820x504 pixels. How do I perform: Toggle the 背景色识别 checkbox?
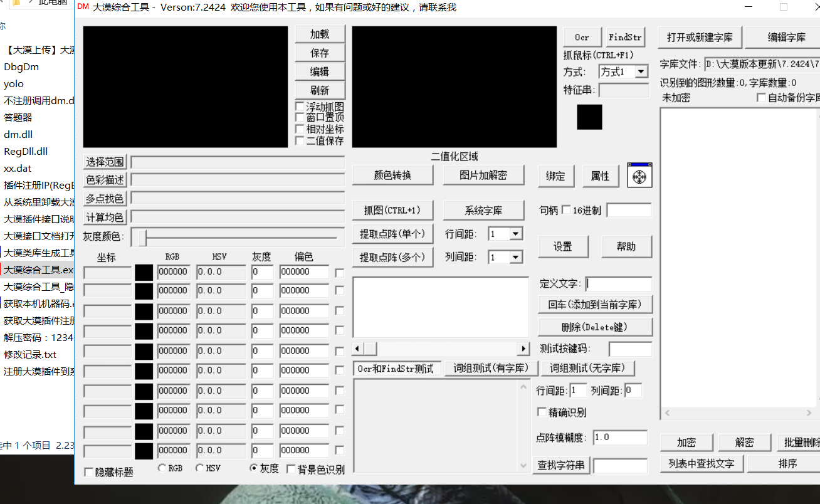291,469
